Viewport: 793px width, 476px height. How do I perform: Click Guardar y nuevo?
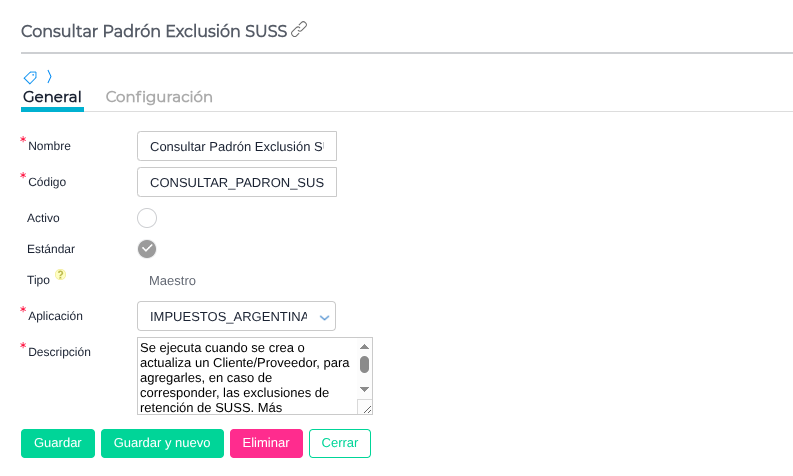(162, 443)
